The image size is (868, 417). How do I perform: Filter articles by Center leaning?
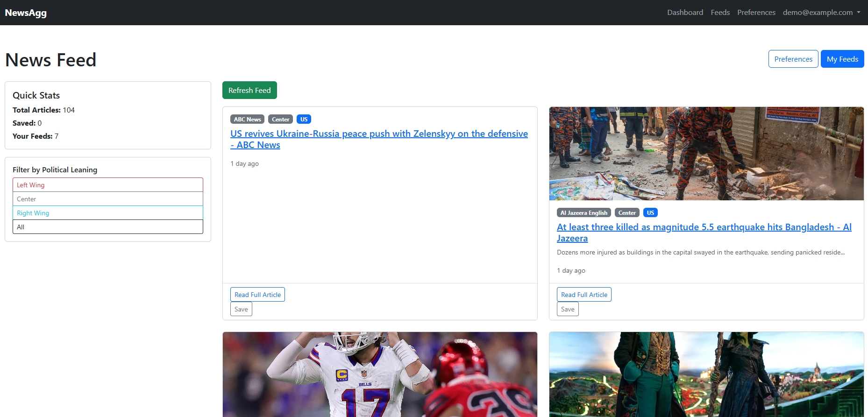107,199
